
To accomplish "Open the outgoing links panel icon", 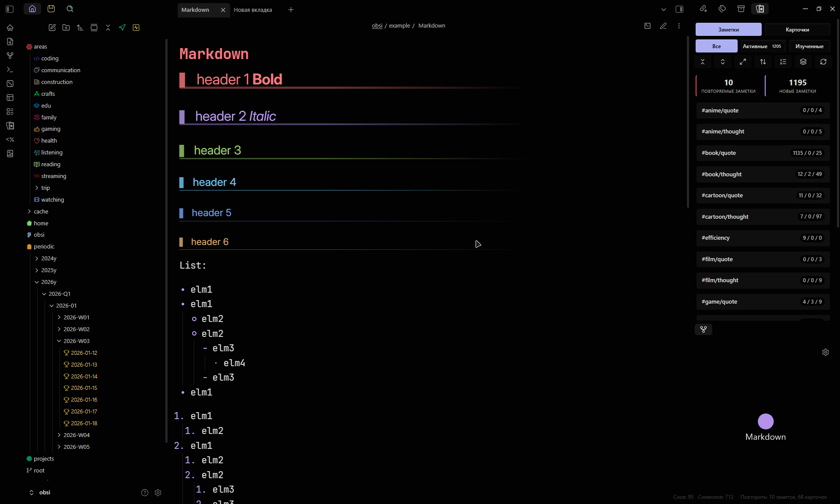I will click(x=703, y=9).
